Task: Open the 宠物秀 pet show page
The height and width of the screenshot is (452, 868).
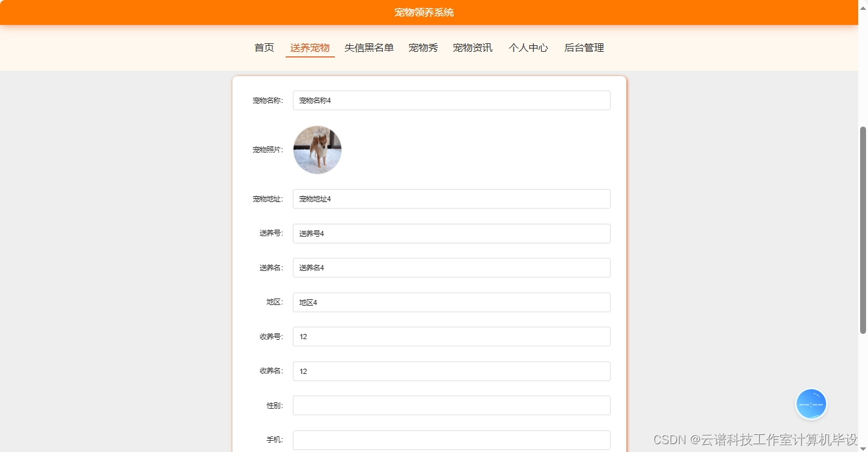Action: click(423, 47)
